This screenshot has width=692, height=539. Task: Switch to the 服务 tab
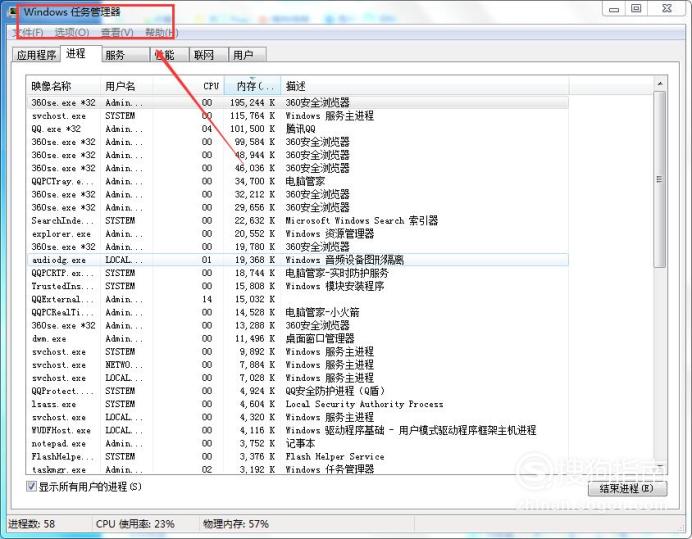125,55
